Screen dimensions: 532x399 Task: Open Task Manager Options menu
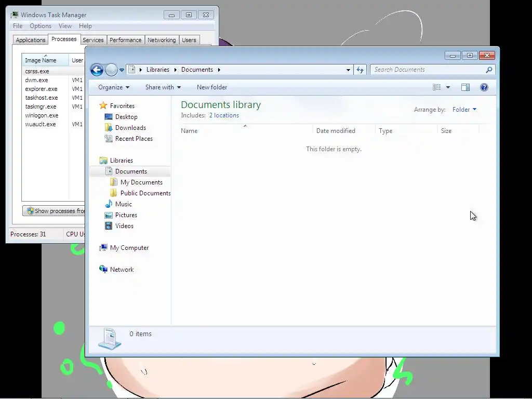[x=41, y=26]
